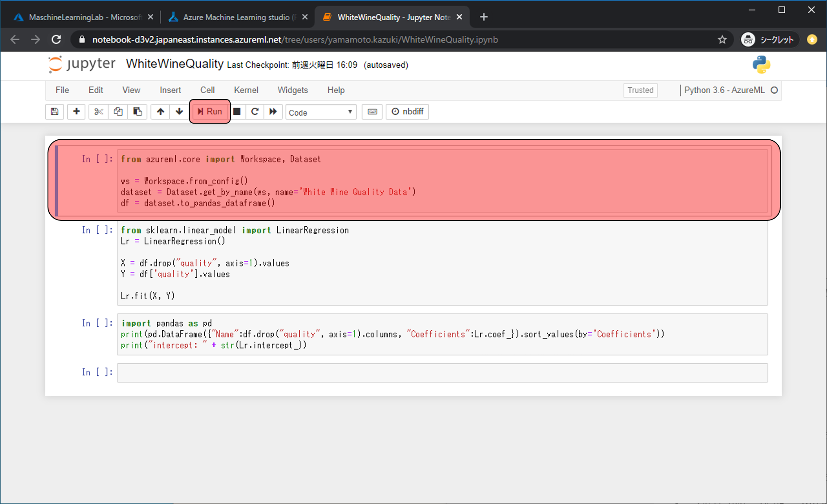Open the nbdiff tool
The height and width of the screenshot is (504, 827).
(x=407, y=112)
